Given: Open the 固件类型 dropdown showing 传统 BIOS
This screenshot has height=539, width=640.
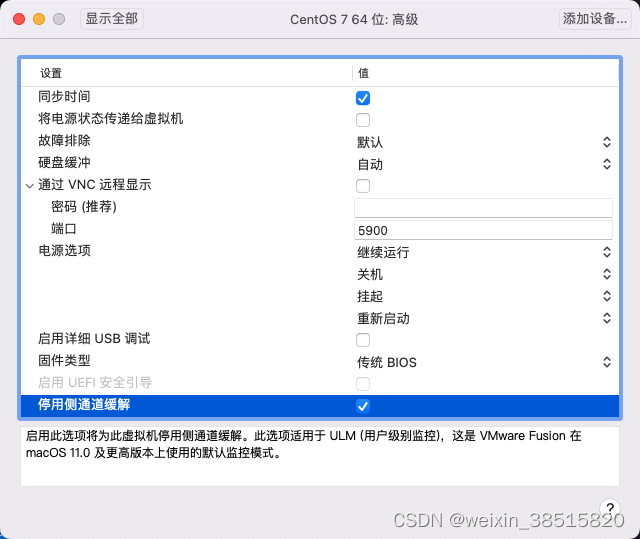Looking at the screenshot, I should (x=484, y=362).
